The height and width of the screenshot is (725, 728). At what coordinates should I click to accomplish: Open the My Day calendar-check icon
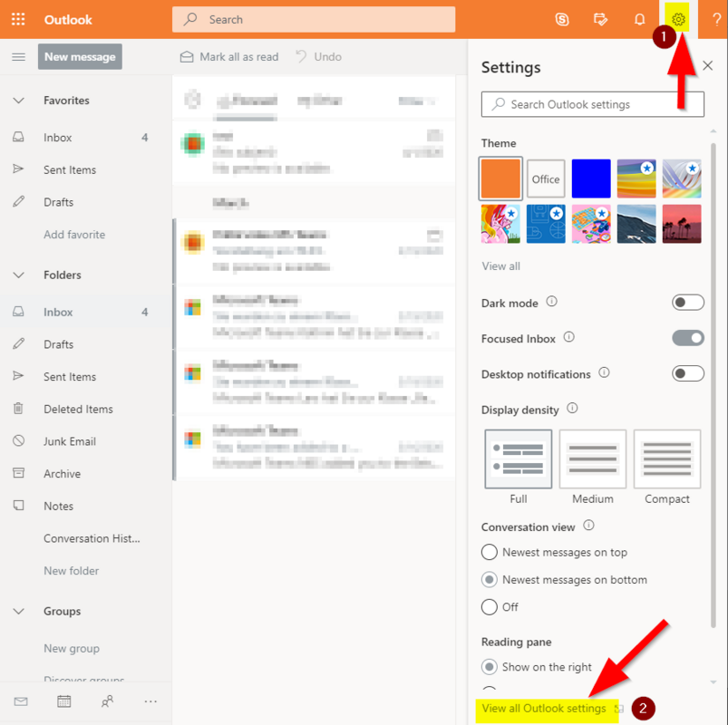click(x=600, y=19)
